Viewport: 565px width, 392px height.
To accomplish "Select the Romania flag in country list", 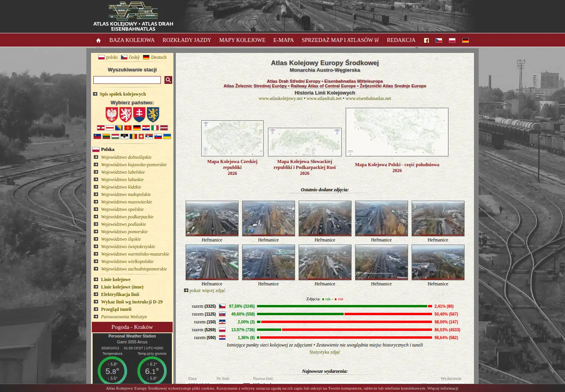I will click(133, 136).
